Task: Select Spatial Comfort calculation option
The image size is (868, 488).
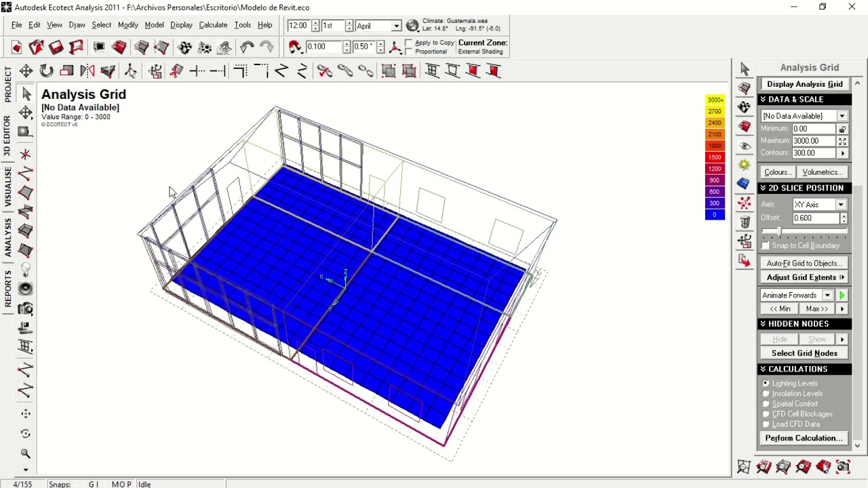Action: point(766,404)
